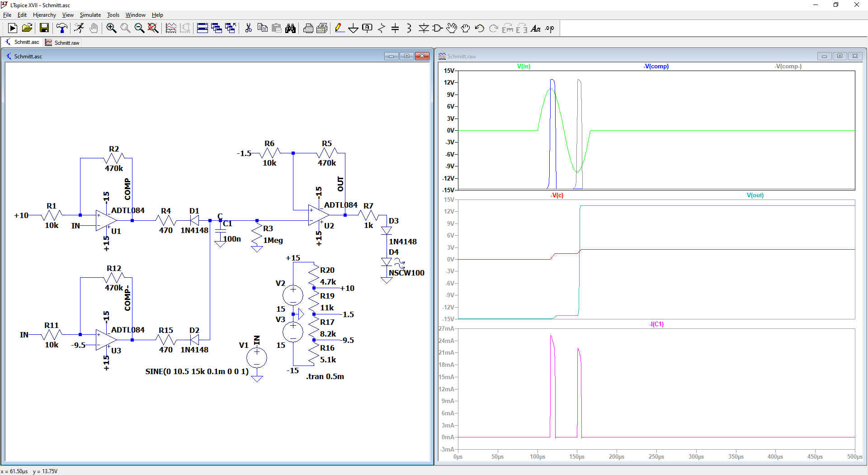This screenshot has height=475, width=868.
Task: Open the Component chooser (gate icon)
Action: point(438,28)
